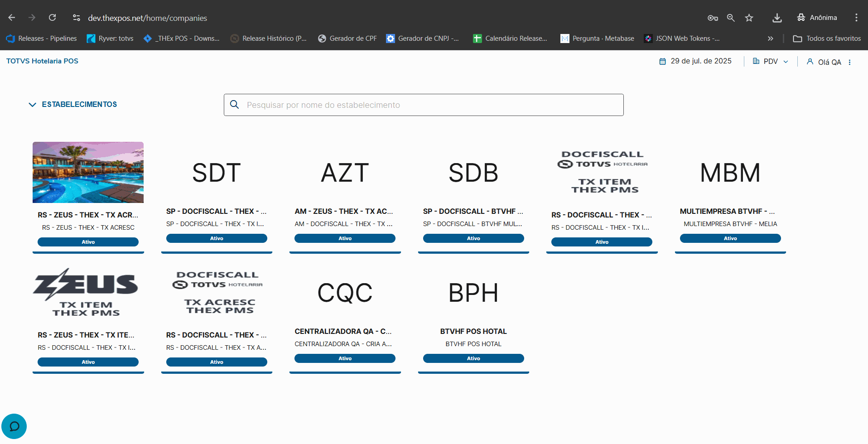Open the Releases - Pipelines bookmark
The image size is (868, 444).
42,39
